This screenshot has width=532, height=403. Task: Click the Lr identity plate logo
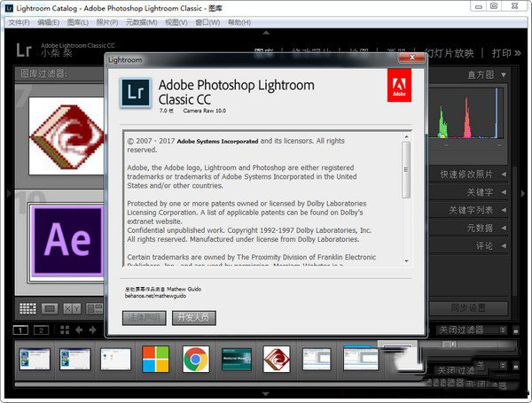24,50
